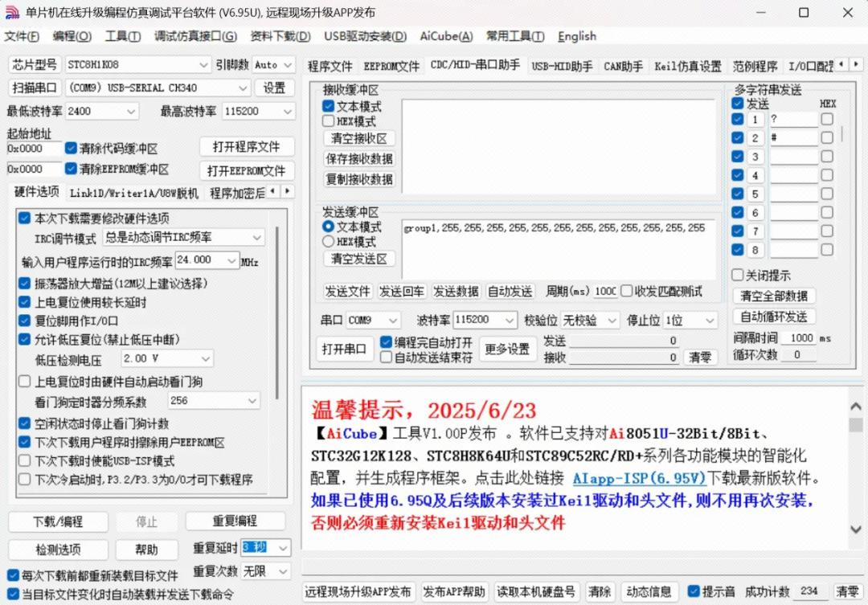Check HEX box for multi-string row 1
Screen dimensions: 868x605
tap(827, 119)
